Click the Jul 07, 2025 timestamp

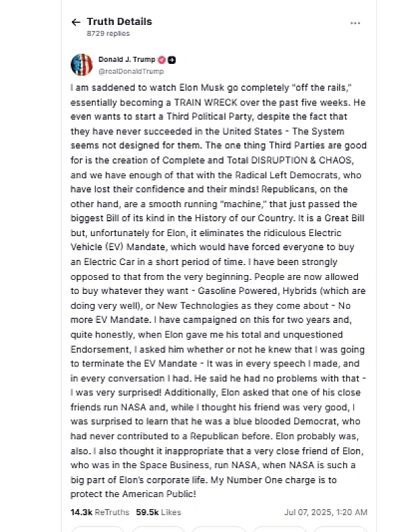(326, 512)
